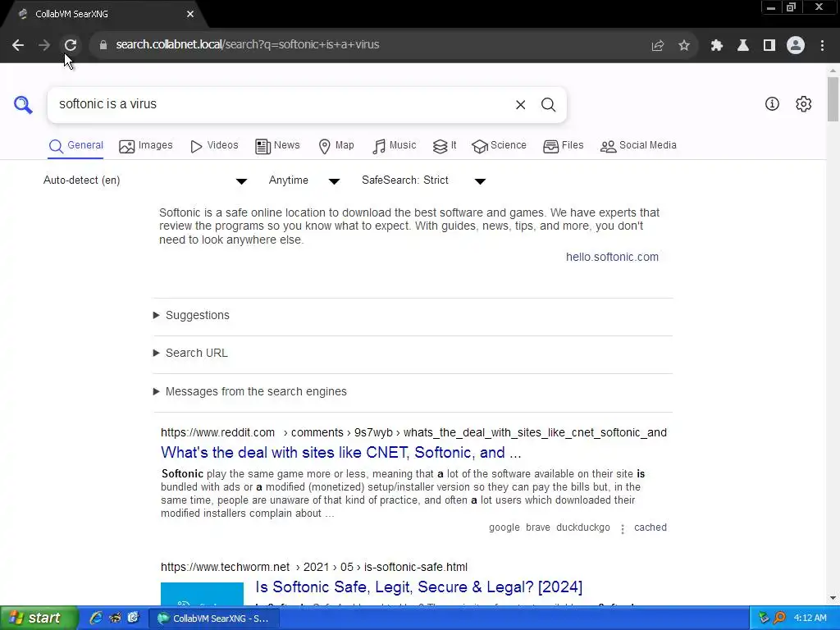Click the google engine label

click(504, 527)
